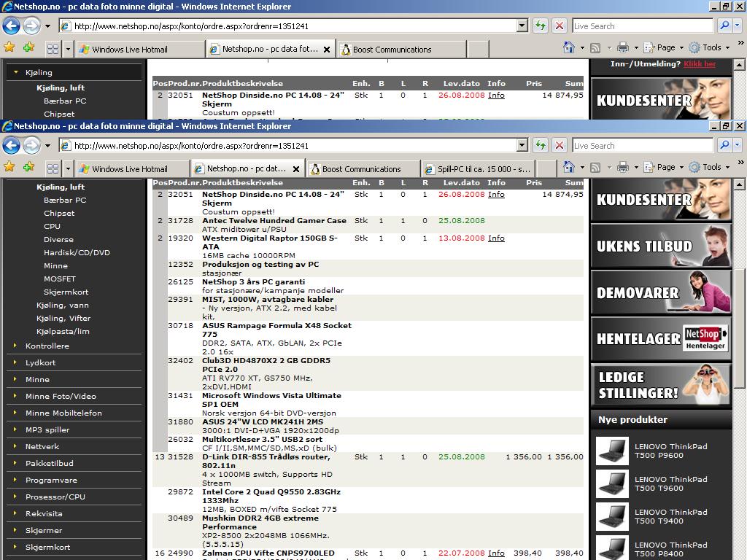Open Tools menu dropdown in front window
This screenshot has width=747, height=560.
pyautogui.click(x=727, y=167)
